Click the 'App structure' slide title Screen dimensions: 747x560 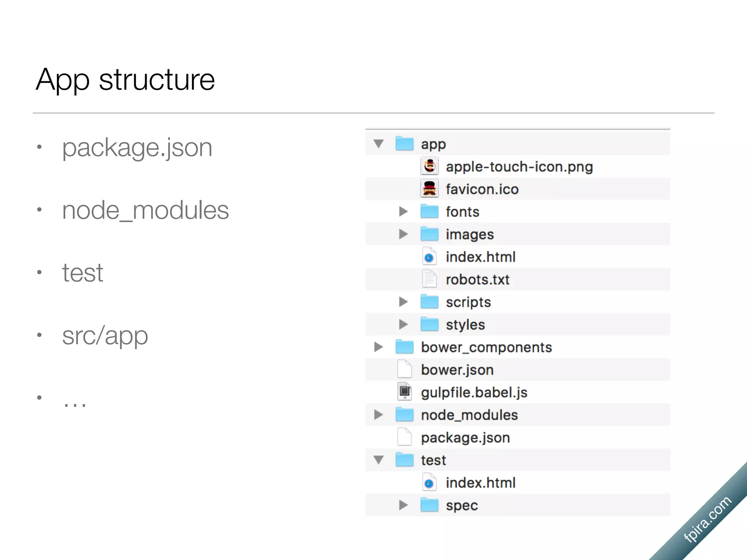pyautogui.click(x=125, y=80)
